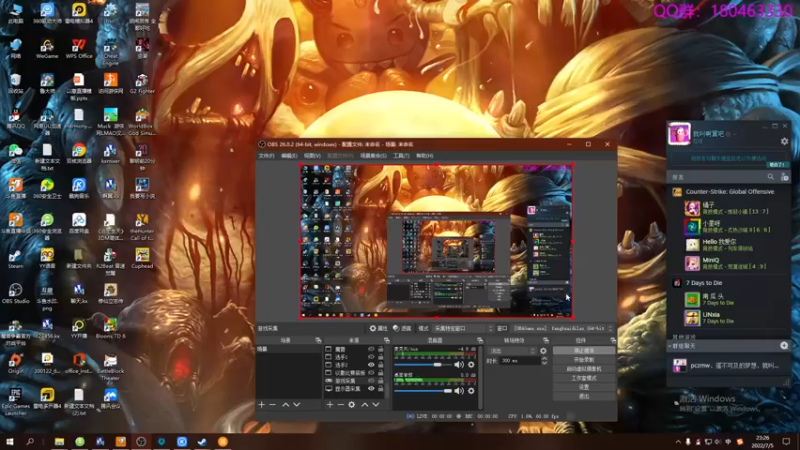This screenshot has width=800, height=450.
Task: Move the scene down in list
Action: pos(296,405)
